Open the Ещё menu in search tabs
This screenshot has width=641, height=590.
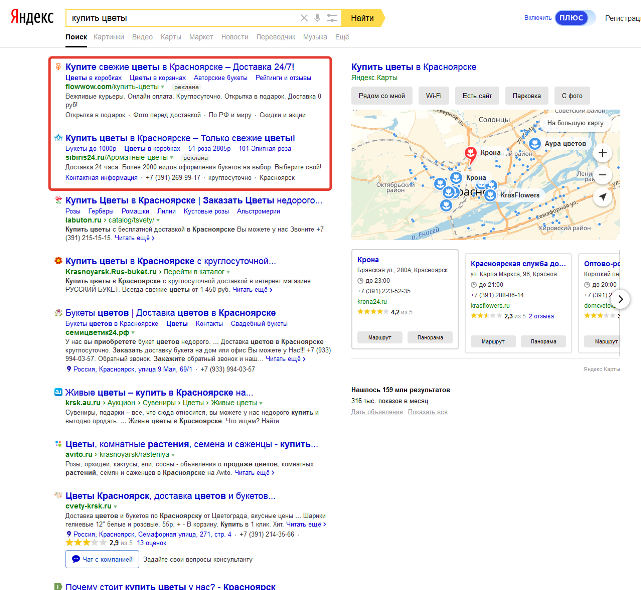(342, 36)
